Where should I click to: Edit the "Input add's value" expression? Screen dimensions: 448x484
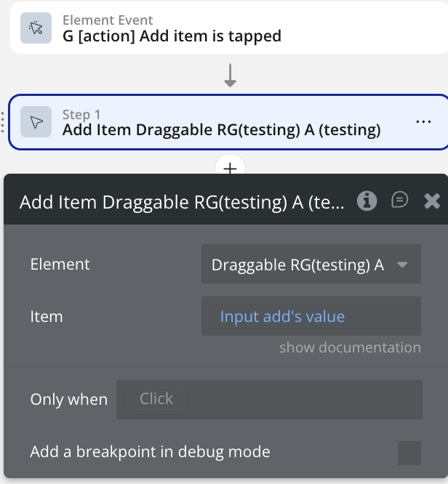coord(282,317)
